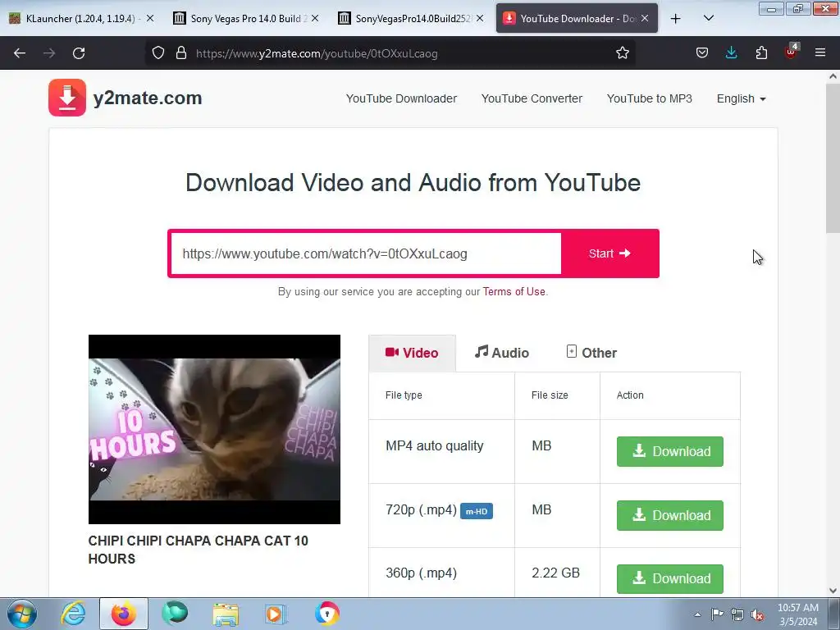Viewport: 840px width, 630px height.
Task: Click the video title CHIPI CHIPI CHAPA CHAPA CAT
Action: [199, 550]
